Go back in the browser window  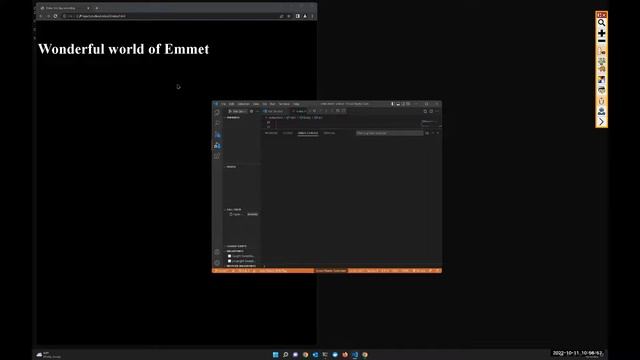(41, 16)
